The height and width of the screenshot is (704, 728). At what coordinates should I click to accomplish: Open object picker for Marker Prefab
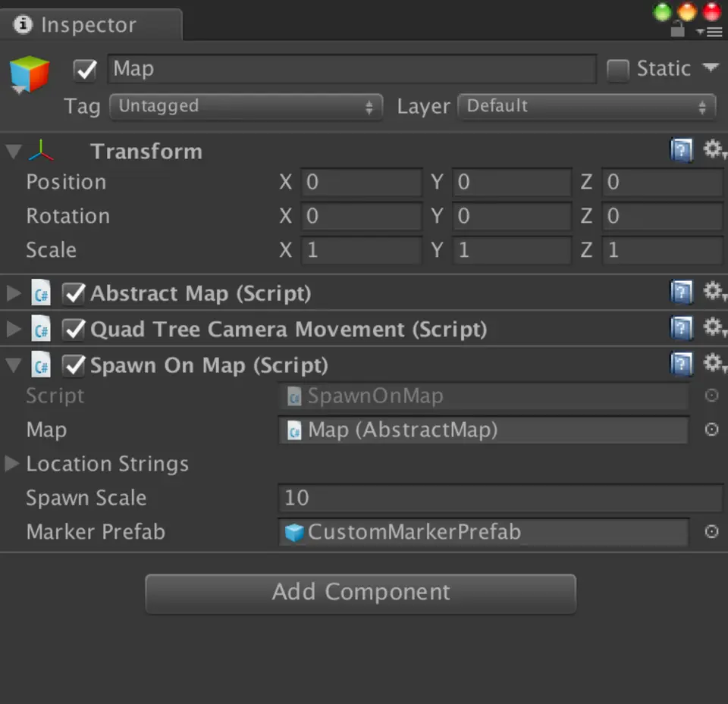711,532
